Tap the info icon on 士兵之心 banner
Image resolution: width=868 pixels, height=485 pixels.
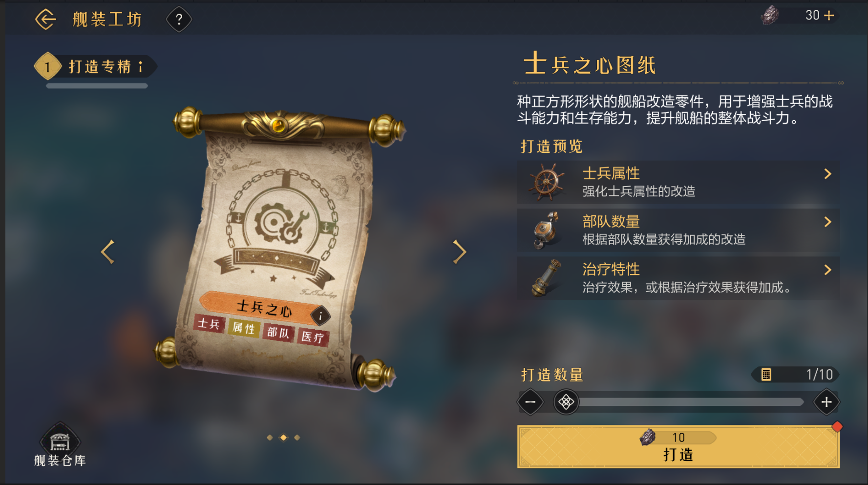[320, 316]
